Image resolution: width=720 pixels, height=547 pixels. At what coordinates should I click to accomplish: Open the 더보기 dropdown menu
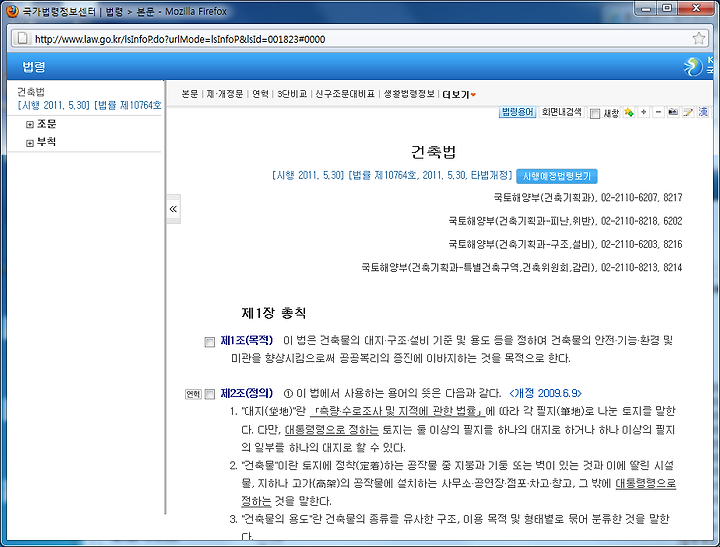click(459, 95)
